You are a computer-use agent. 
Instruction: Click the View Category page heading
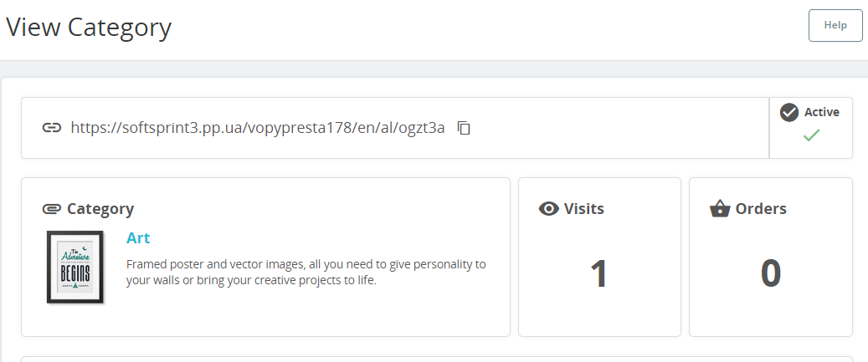89,28
